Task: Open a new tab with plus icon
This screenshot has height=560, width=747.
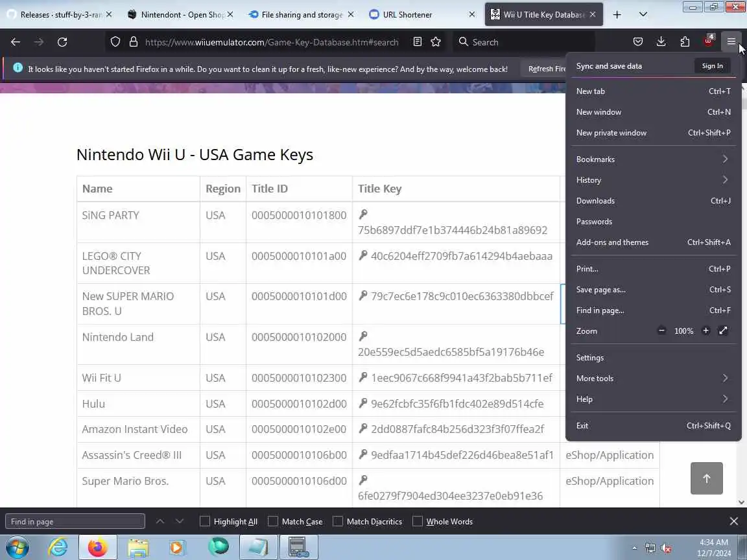Action: pos(617,15)
